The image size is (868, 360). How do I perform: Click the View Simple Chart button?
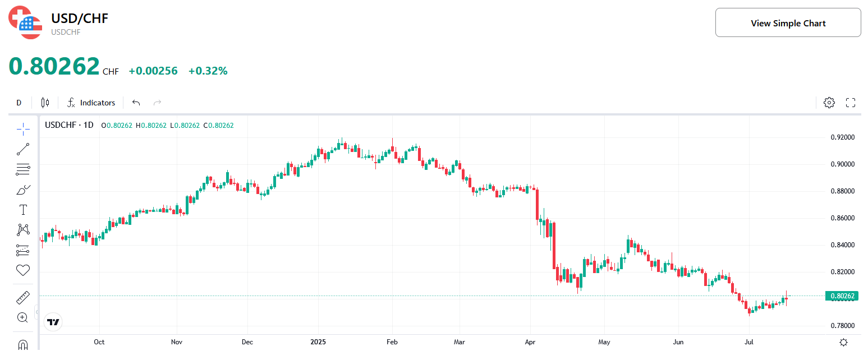tap(788, 22)
